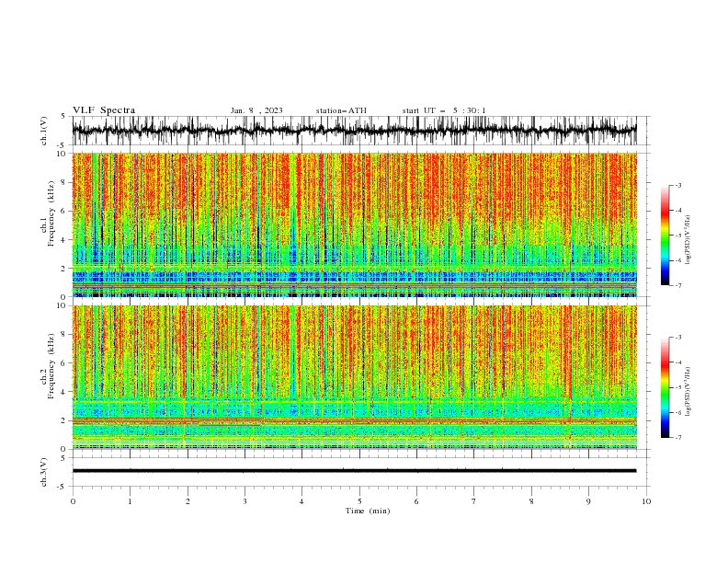Click the "-3" tick on ch.1 colorbar

[678, 185]
